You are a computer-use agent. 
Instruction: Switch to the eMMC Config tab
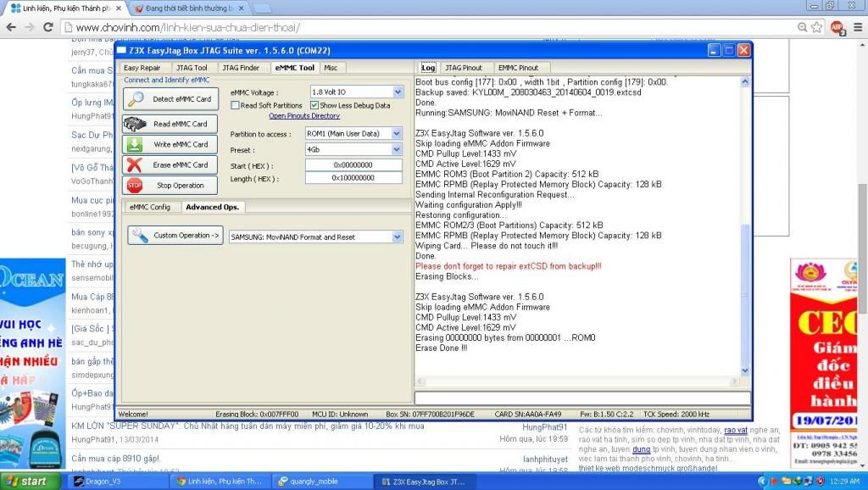click(x=150, y=207)
